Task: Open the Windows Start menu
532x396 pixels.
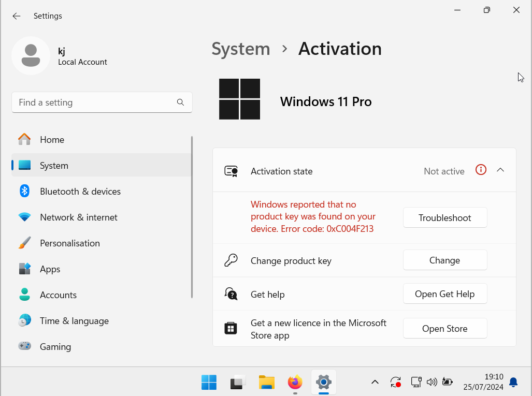Action: pos(209,383)
